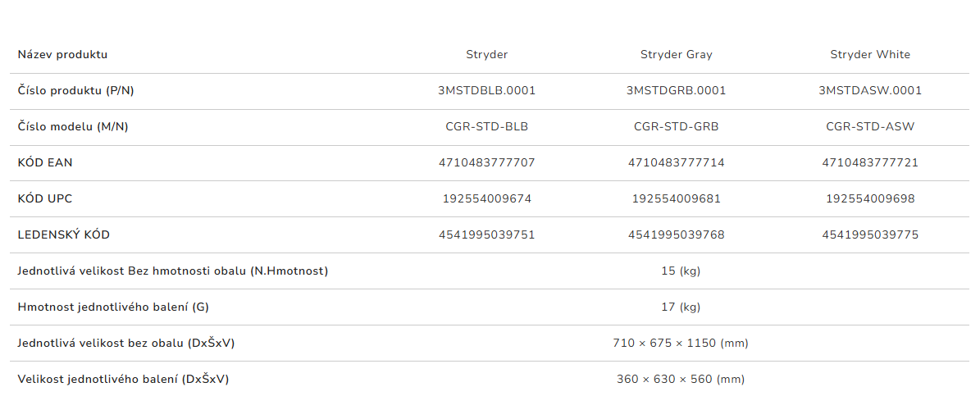Select UPC code 192554009698
The width and height of the screenshot is (980, 405).
(x=869, y=199)
